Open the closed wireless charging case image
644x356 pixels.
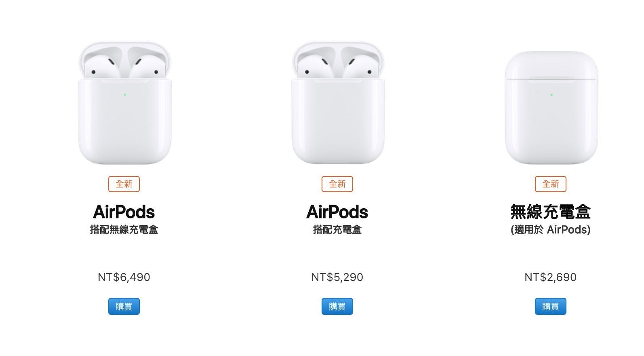(x=551, y=108)
